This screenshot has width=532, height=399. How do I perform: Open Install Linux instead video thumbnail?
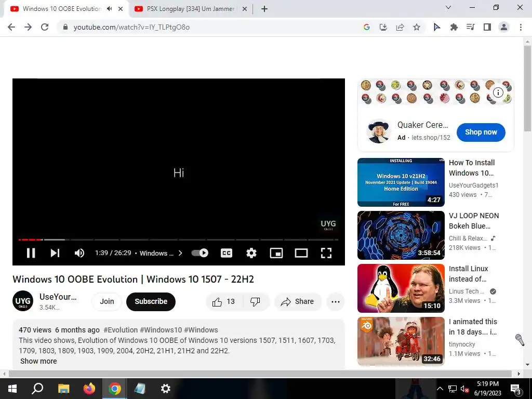pos(401,288)
